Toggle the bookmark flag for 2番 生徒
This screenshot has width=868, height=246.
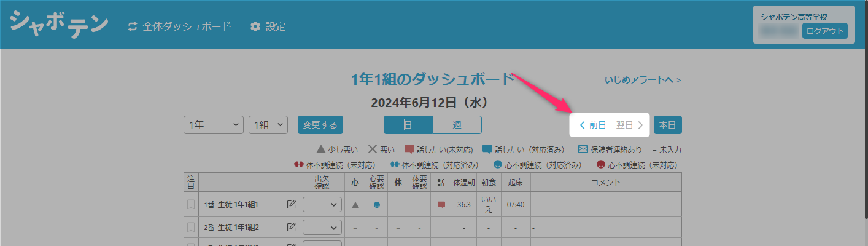(x=191, y=228)
